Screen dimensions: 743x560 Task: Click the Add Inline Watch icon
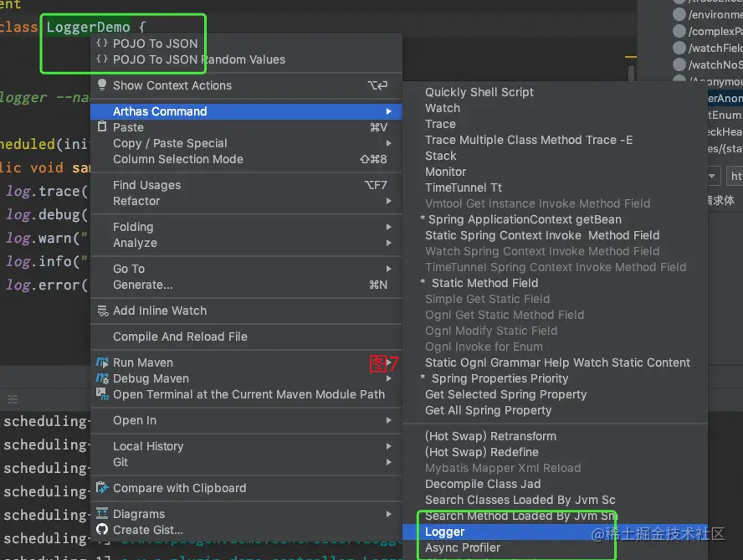102,311
